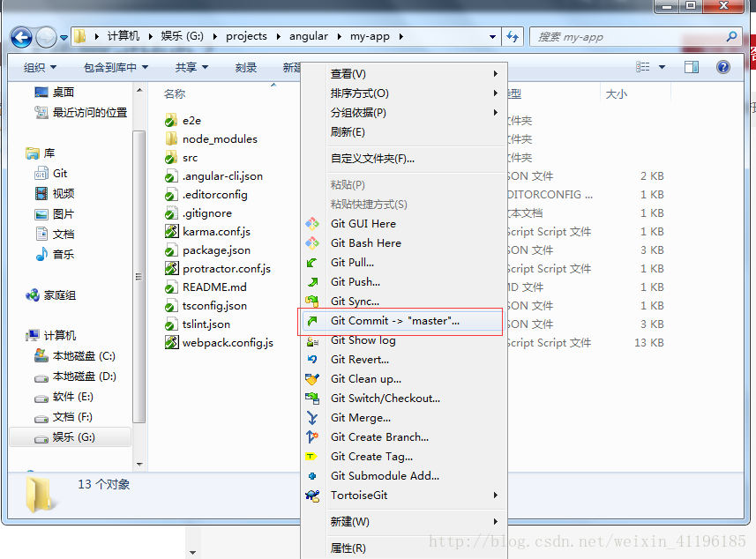Select 桌面 in the navigation pane
Viewport: 756px width, 559px height.
pos(55,92)
